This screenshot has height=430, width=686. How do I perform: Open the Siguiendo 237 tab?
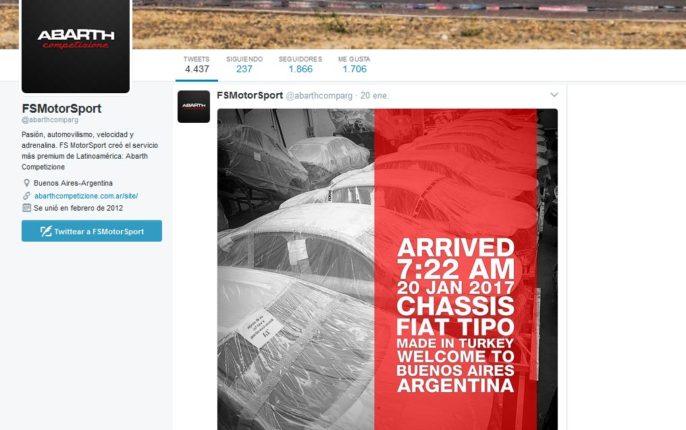(244, 65)
